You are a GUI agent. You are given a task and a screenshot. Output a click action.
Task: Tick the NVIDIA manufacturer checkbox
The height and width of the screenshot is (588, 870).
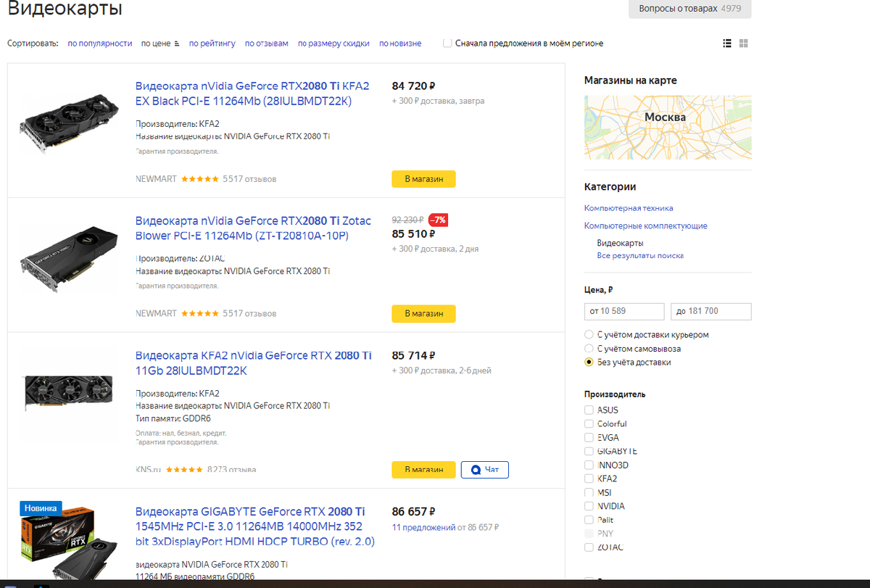pos(589,507)
